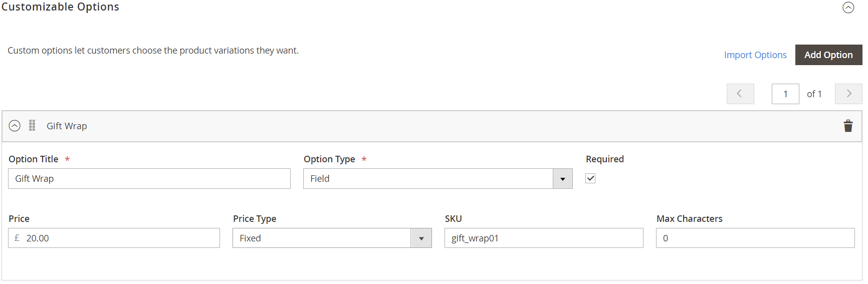
Task: Open the Price Type dropdown arrow
Action: tap(421, 238)
